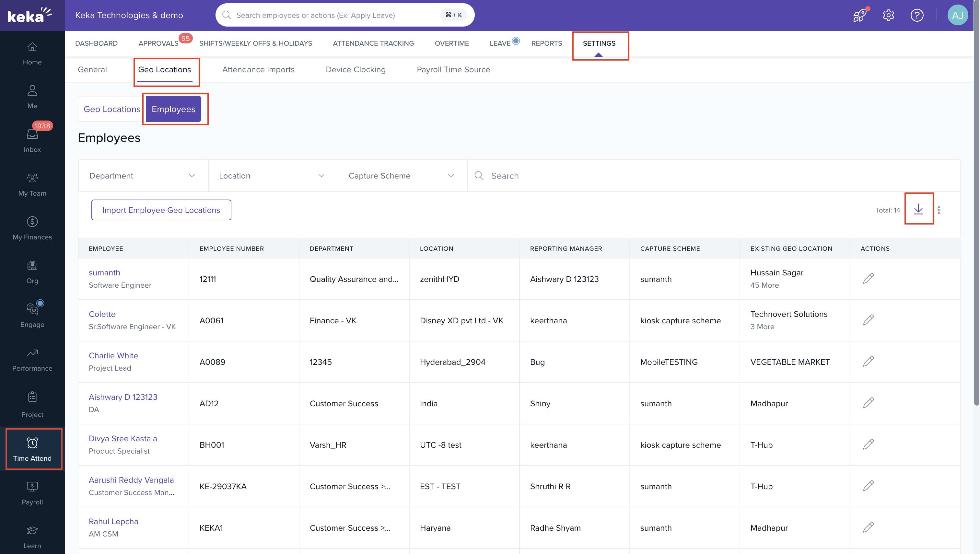Expand the Location filter dropdown
Screen dimensions: 980x554
[x=272, y=176]
